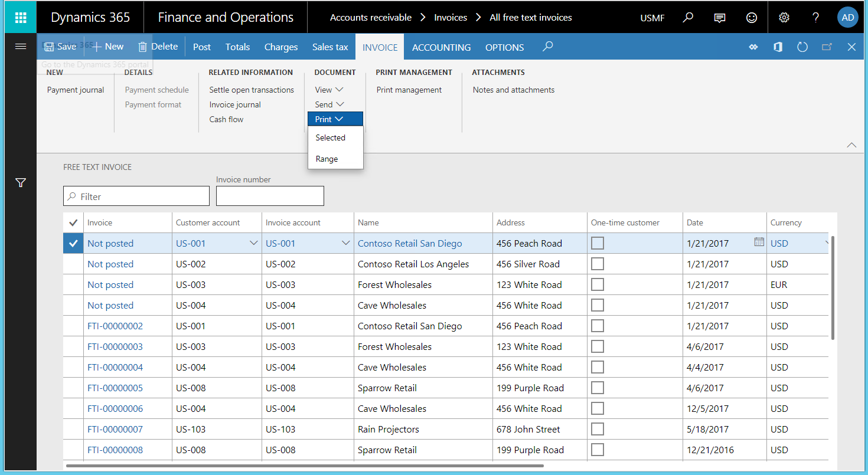Open the messages icon in navigation bar
Viewport: 868px width, 475px height.
(719, 17)
